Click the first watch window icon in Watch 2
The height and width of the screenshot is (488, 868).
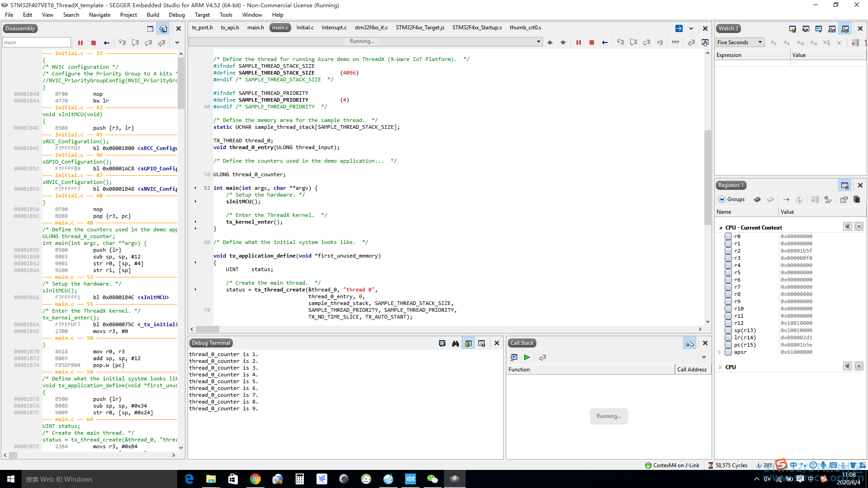point(793,28)
